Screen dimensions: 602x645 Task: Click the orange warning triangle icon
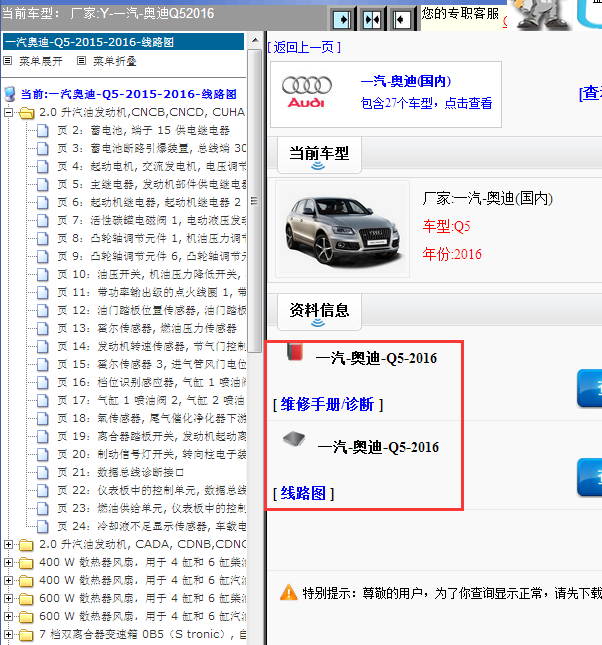coord(289,593)
